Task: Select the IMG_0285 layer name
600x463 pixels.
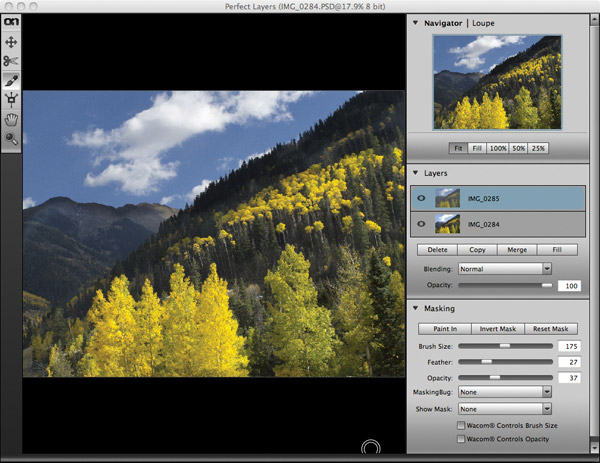Action: click(483, 199)
